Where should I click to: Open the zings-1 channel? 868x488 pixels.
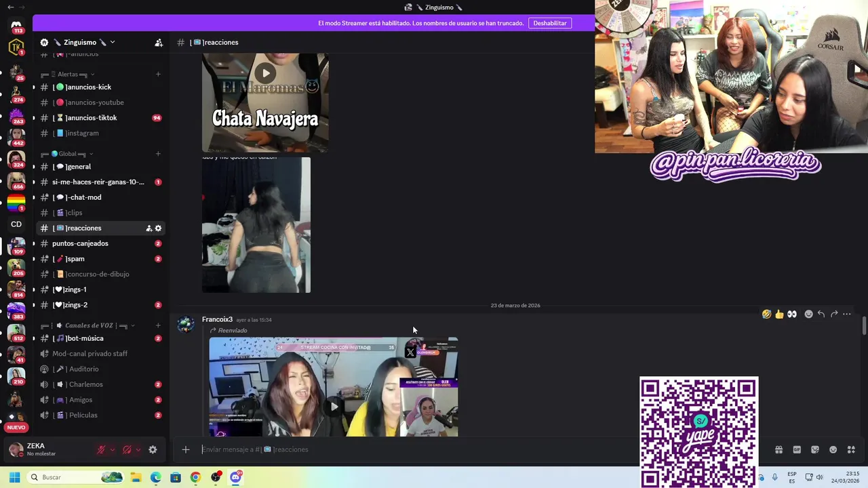coord(100,289)
